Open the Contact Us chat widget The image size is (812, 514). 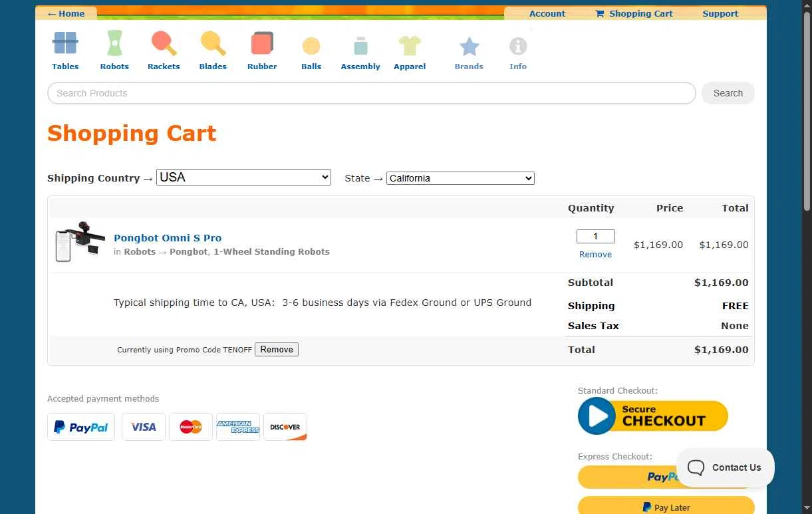(x=725, y=467)
